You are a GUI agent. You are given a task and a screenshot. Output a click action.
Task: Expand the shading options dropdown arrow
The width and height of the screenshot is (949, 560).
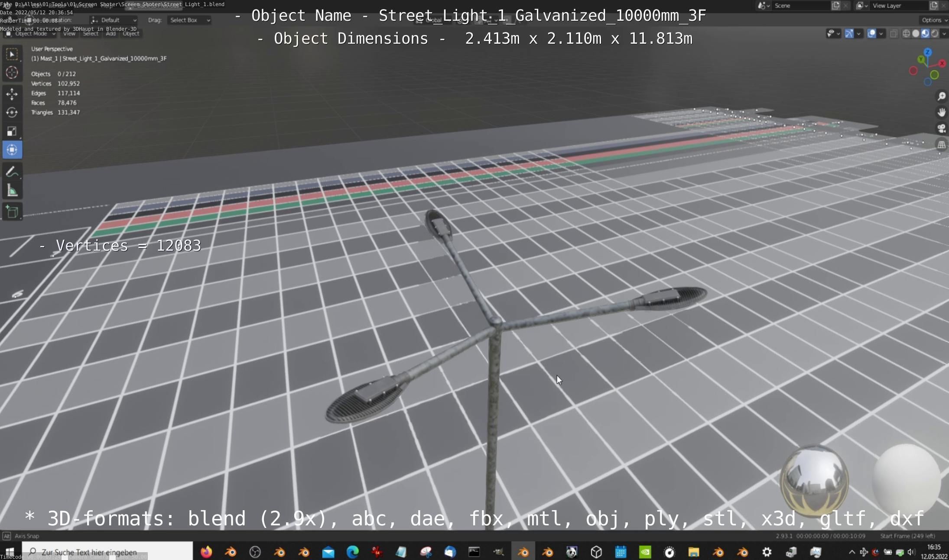pos(944,33)
